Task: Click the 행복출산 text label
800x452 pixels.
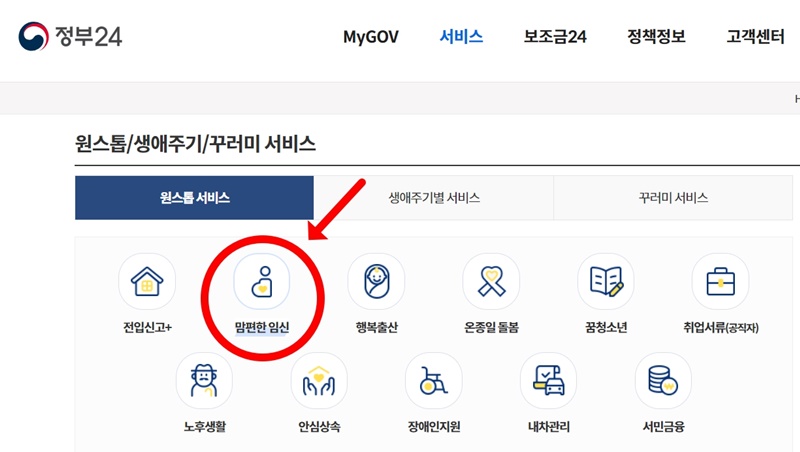Action: (x=377, y=327)
